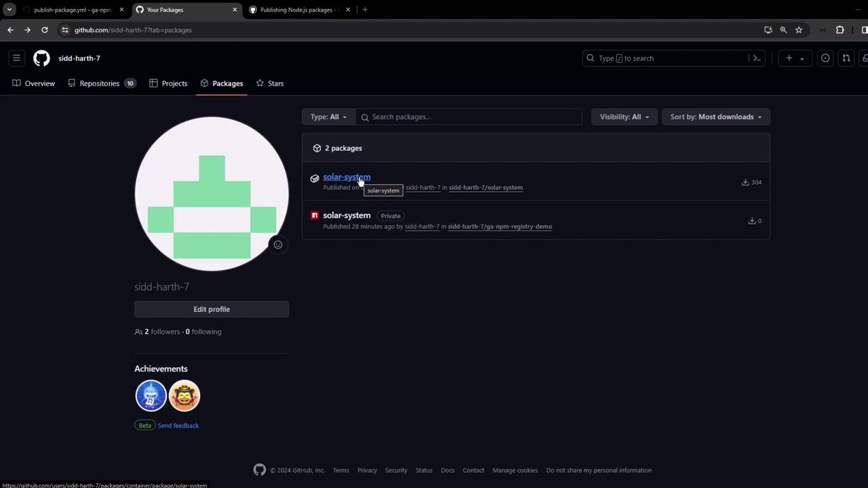
Task: Open the Projects profile tab
Action: click(168, 83)
